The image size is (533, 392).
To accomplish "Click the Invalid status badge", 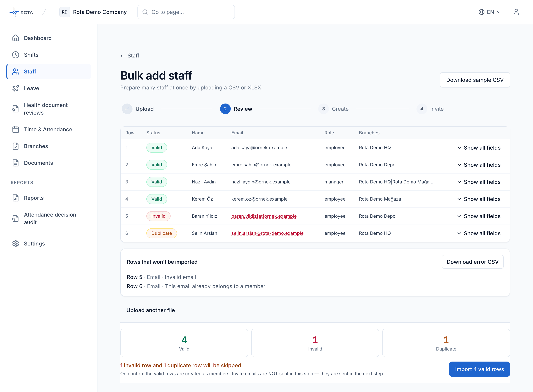I will coord(158,216).
